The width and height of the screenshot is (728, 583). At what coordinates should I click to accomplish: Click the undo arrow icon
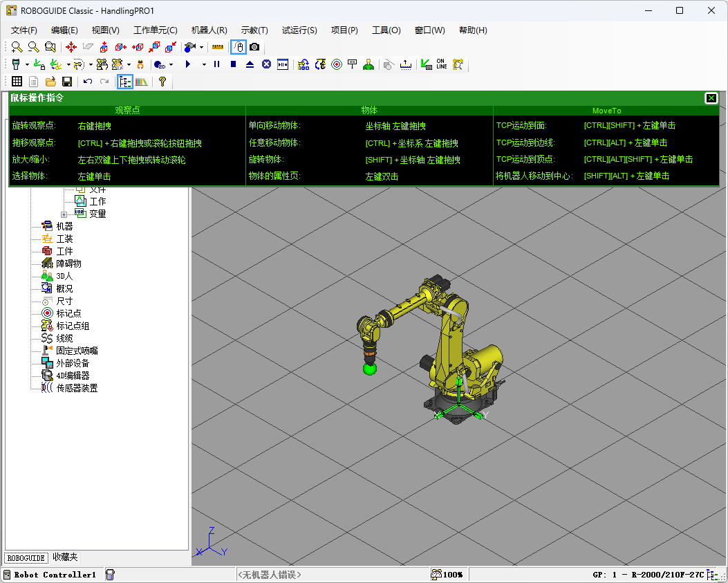(88, 82)
